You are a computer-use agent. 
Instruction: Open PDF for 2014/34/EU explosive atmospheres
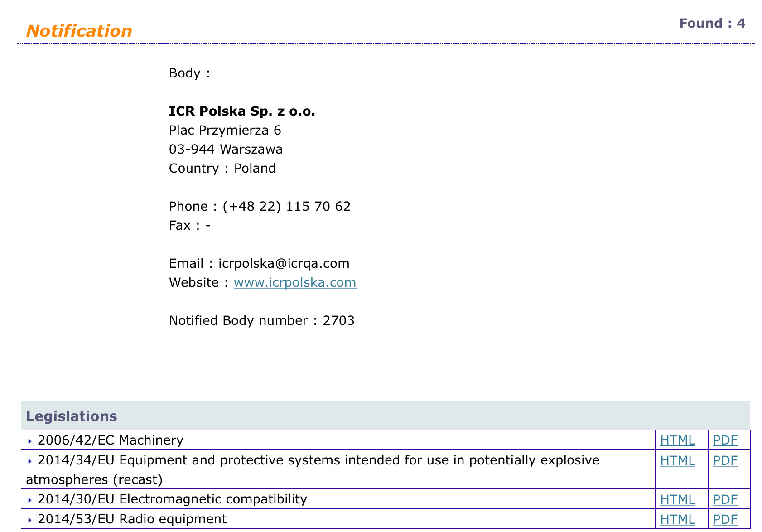pyautogui.click(x=725, y=460)
